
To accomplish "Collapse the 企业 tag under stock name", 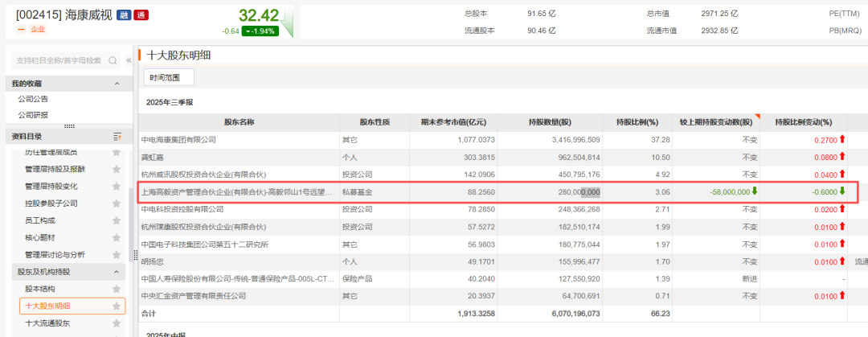I will (21, 29).
